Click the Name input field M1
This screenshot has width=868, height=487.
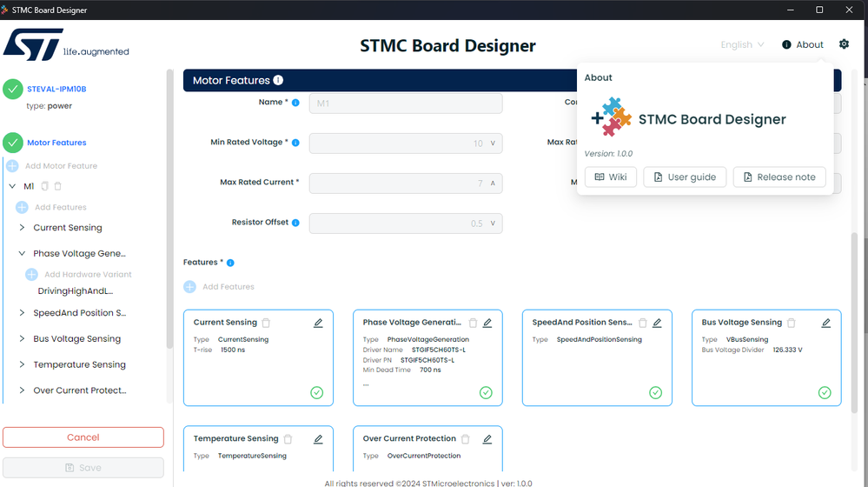pyautogui.click(x=406, y=103)
